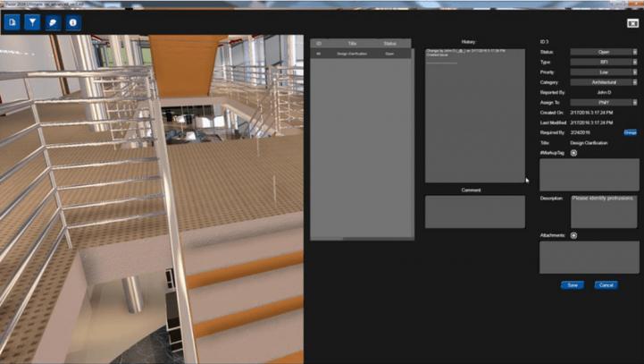Click the Required By date value
The height and width of the screenshot is (364, 644).
(580, 133)
